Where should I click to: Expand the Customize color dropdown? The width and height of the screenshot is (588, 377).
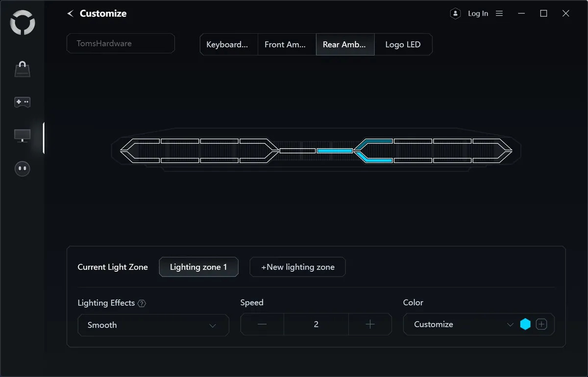pos(461,324)
